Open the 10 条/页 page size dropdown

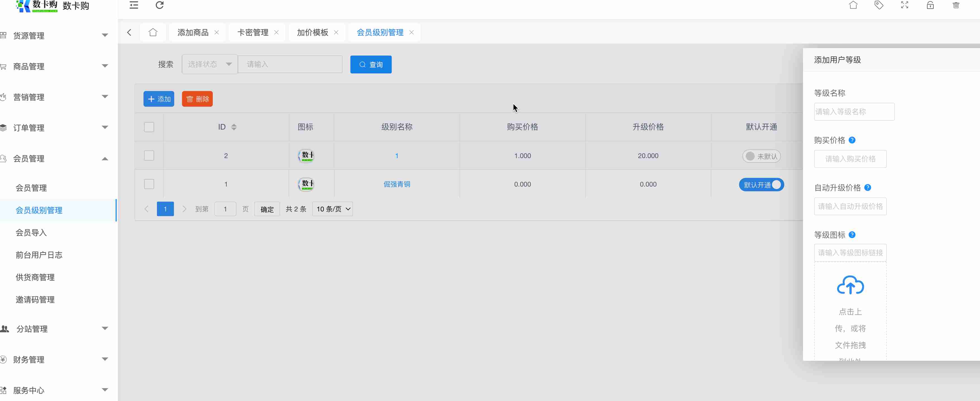(x=332, y=209)
